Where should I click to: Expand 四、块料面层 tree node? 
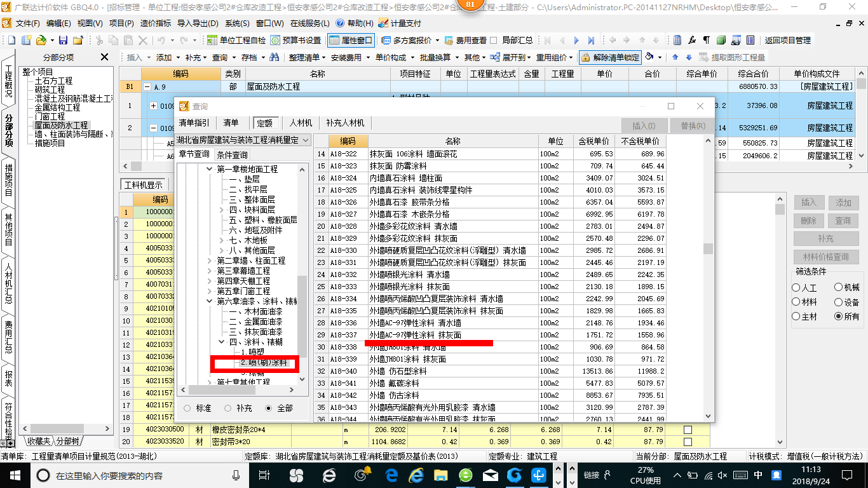click(221, 210)
